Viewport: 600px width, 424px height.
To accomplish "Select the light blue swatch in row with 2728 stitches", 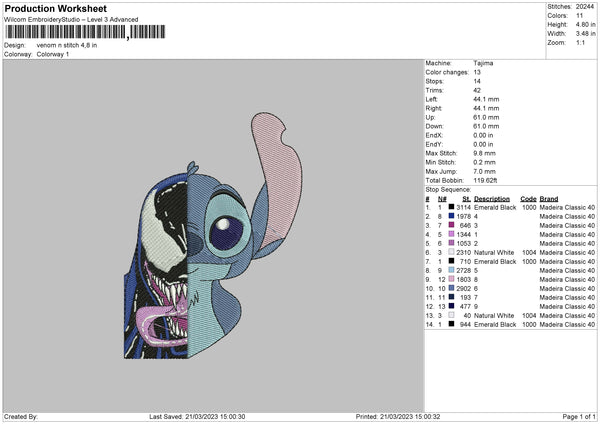I will tap(452, 270).
